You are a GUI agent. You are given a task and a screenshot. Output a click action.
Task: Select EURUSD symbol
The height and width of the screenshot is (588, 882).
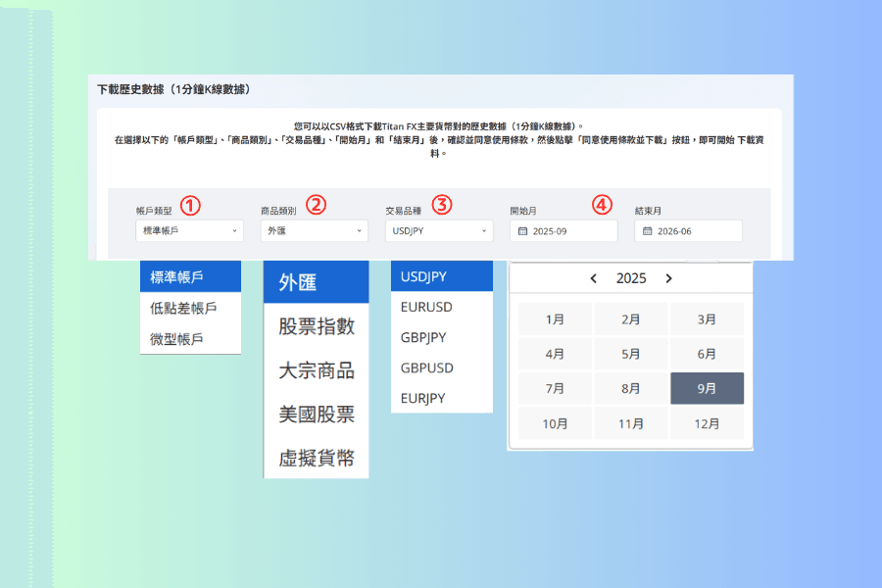(442, 307)
